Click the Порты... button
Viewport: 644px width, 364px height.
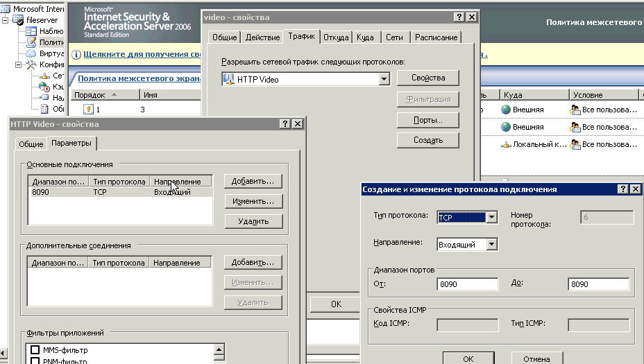click(x=428, y=120)
